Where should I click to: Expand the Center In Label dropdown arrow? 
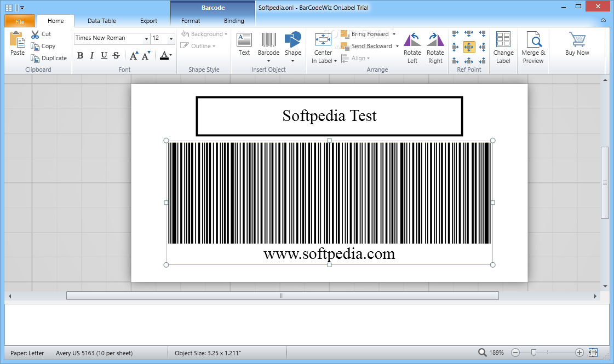[336, 61]
